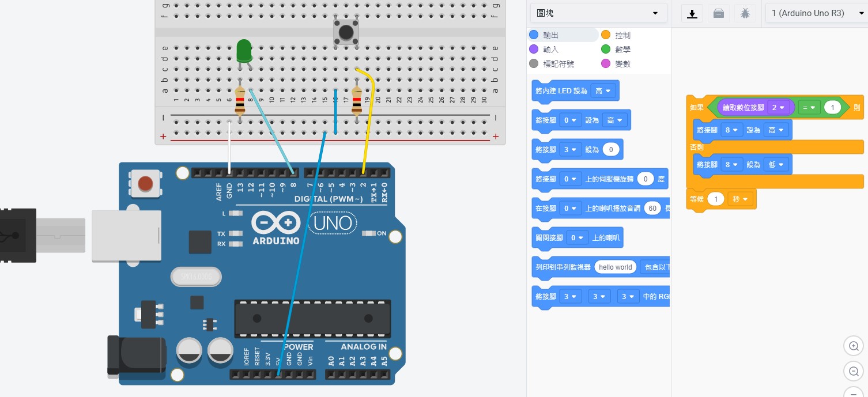Click the download code arrow icon
Image resolution: width=868 pixels, height=397 pixels.
click(x=692, y=13)
